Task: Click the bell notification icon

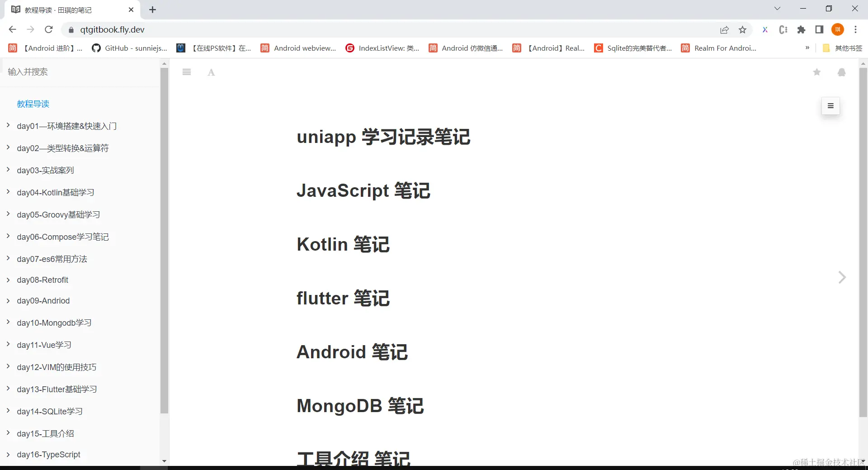Action: coord(842,72)
